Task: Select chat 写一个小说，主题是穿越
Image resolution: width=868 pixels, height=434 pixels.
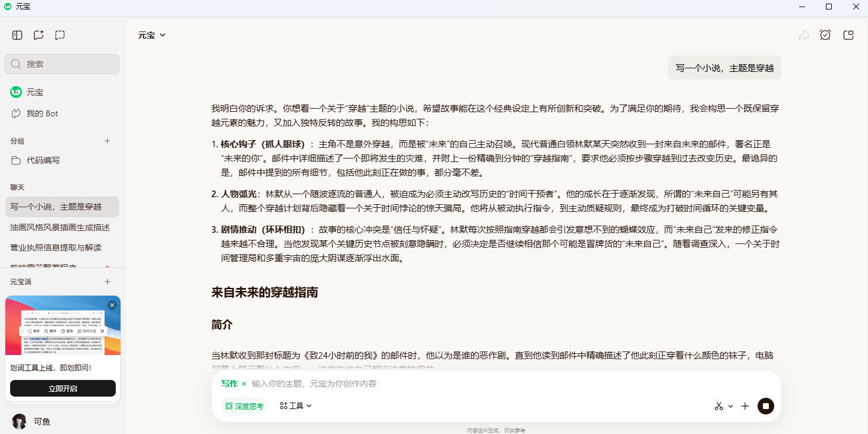Action: 62,207
